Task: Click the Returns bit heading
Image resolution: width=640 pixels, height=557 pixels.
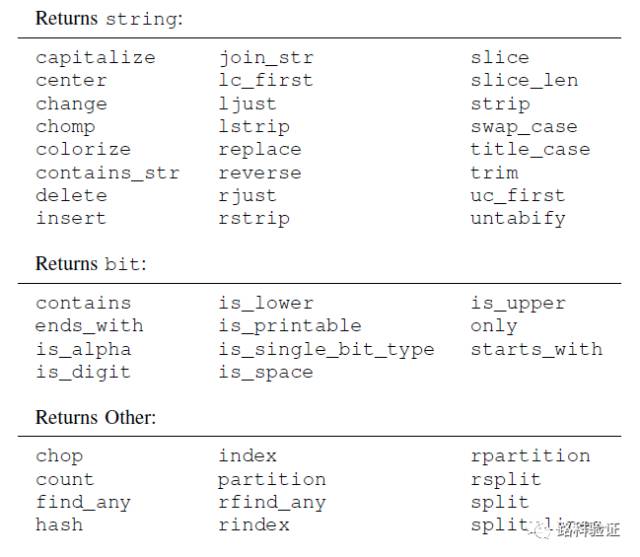Action: (91, 264)
